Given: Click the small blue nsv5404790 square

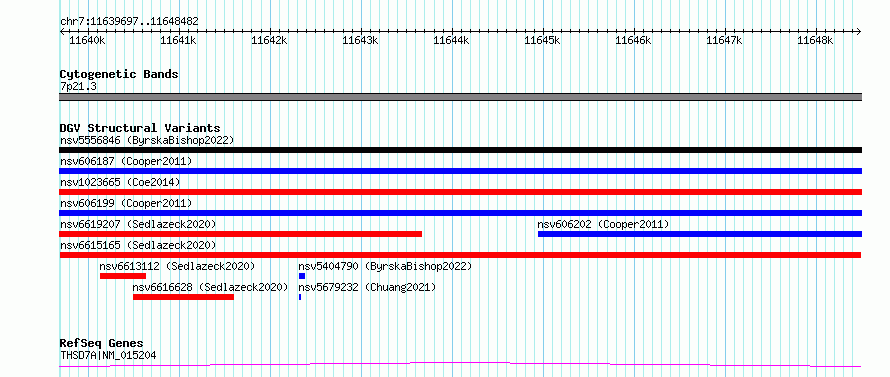Looking at the screenshot, I should pos(302,276).
